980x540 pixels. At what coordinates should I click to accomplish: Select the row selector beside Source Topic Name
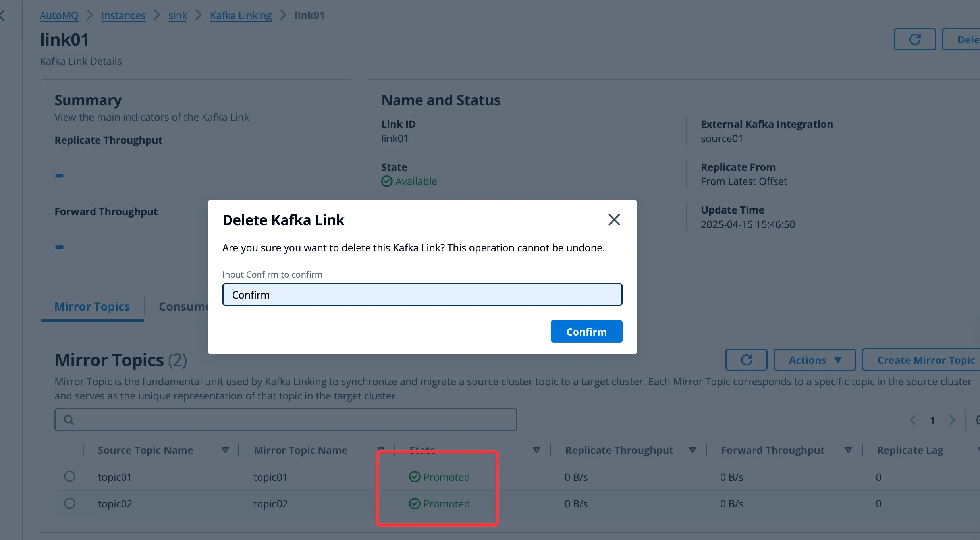point(70,450)
